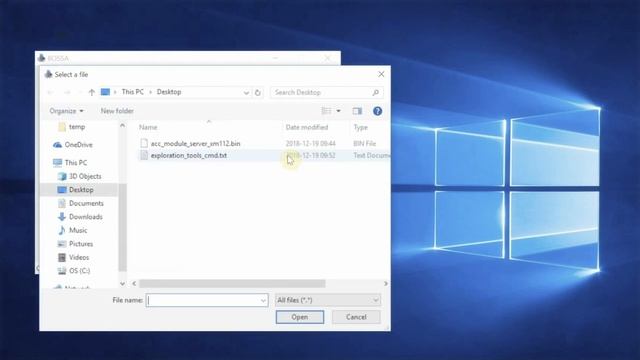Sort files by Name column header
This screenshot has width=640, height=360.
(x=148, y=127)
